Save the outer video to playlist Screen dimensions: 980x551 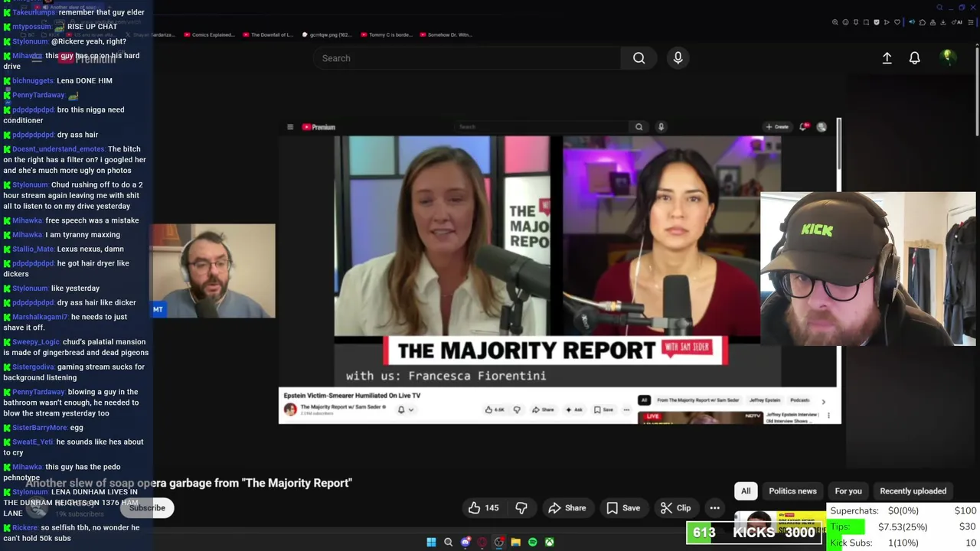pyautogui.click(x=623, y=507)
